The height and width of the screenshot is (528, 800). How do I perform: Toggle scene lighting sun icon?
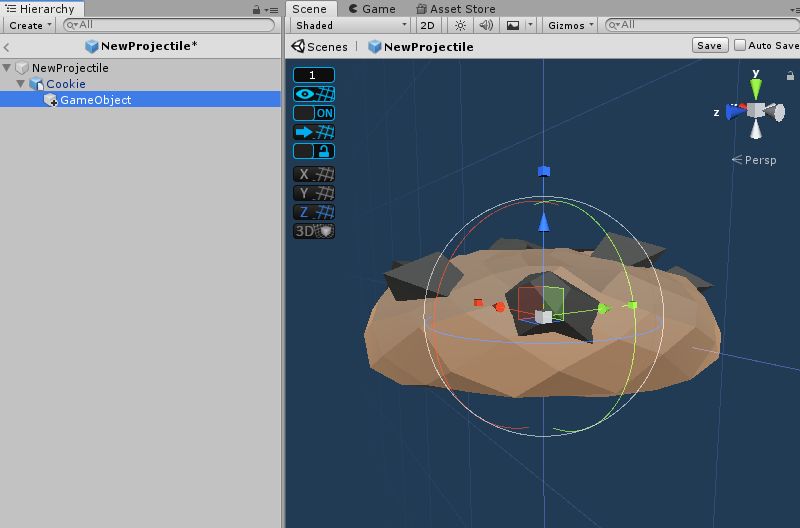click(x=460, y=25)
